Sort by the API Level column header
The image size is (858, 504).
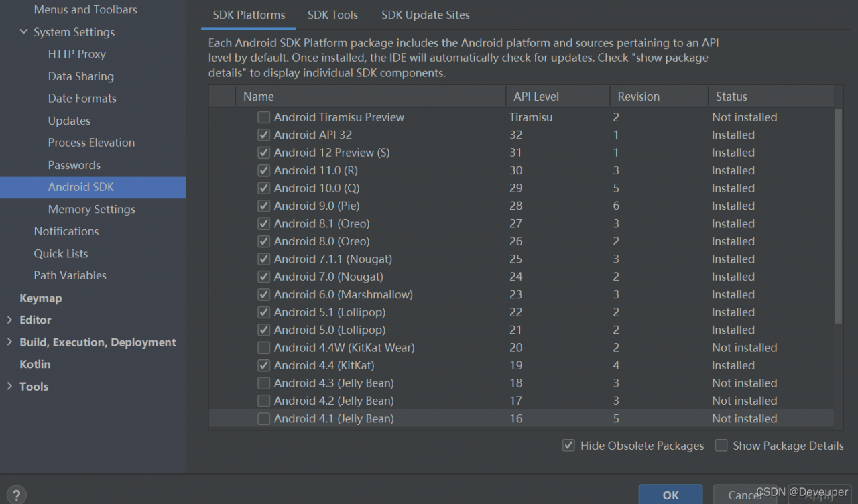tap(536, 97)
